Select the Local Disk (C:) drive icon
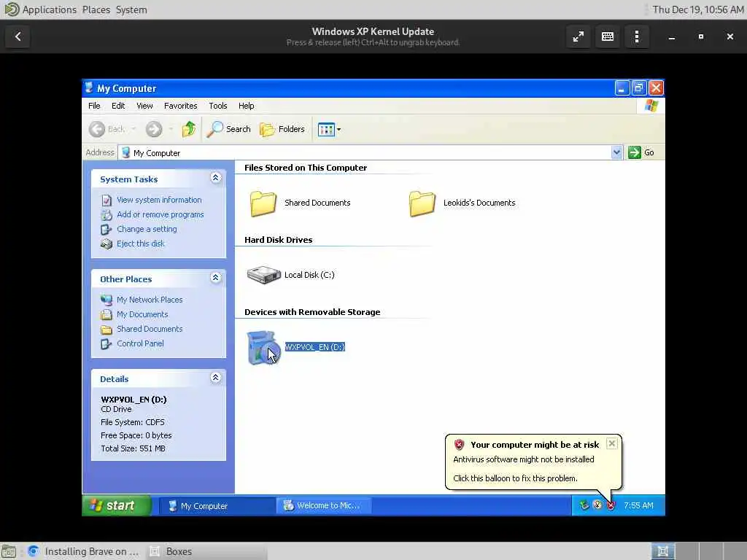This screenshot has width=747, height=560. pyautogui.click(x=263, y=275)
